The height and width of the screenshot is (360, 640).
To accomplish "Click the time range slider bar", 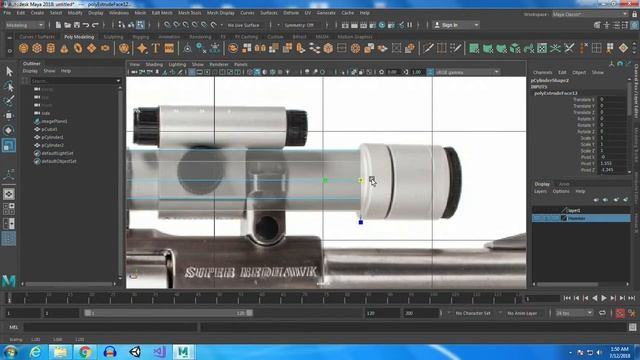I will [x=168, y=313].
